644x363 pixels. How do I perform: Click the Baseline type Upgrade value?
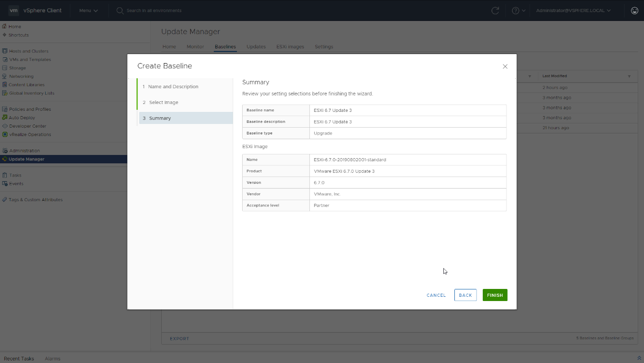(x=323, y=133)
